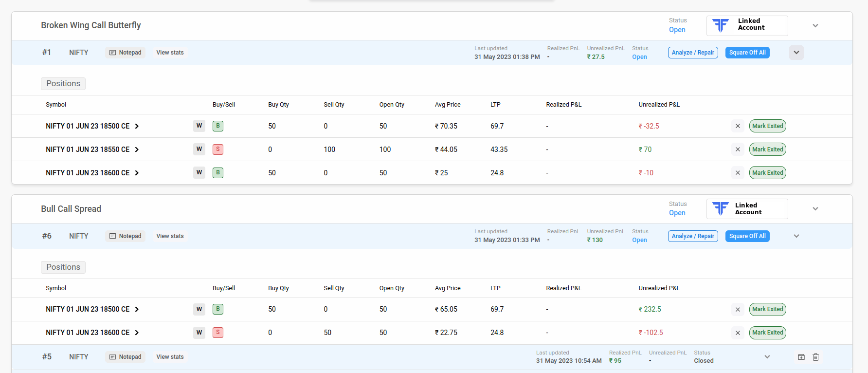This screenshot has height=373, width=868.
Task: Click the W icon for 18600 CE in Broken Wing Butterfly
Action: (x=199, y=172)
